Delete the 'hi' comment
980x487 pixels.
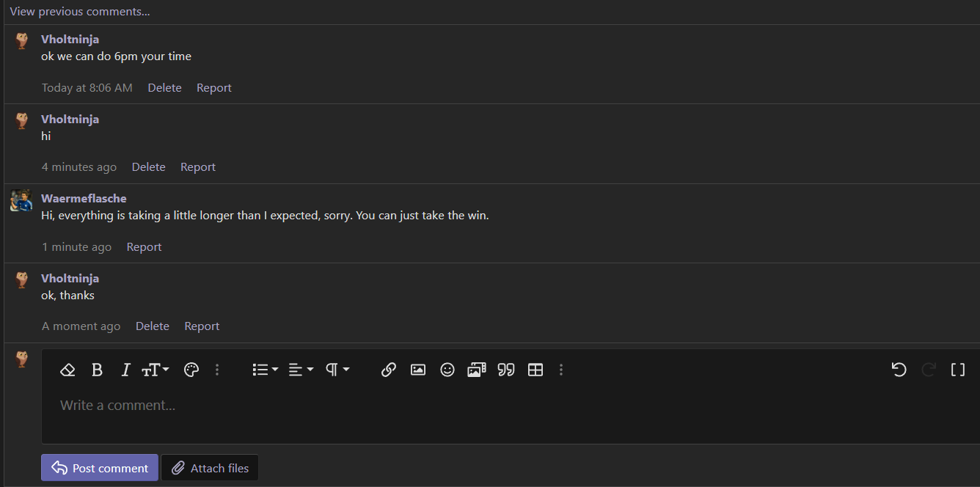click(x=148, y=167)
